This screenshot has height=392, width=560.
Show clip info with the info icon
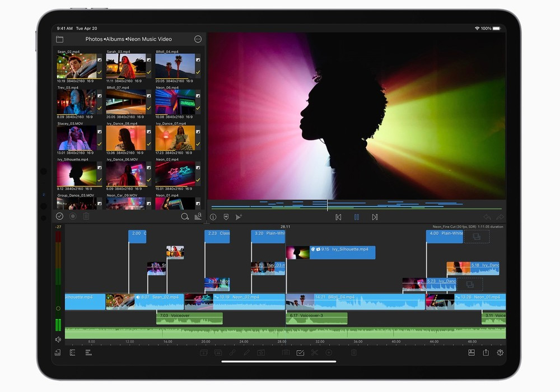[213, 217]
